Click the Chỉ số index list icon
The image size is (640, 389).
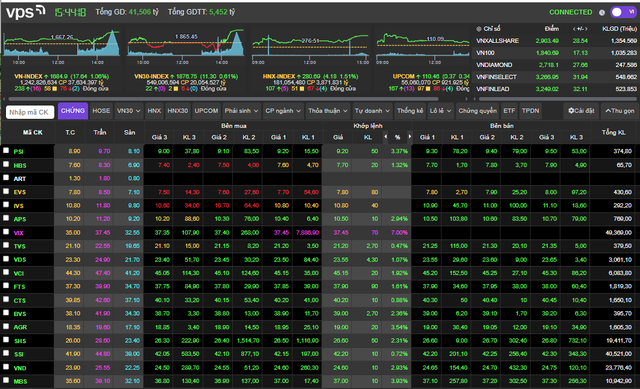pyautogui.click(x=479, y=29)
